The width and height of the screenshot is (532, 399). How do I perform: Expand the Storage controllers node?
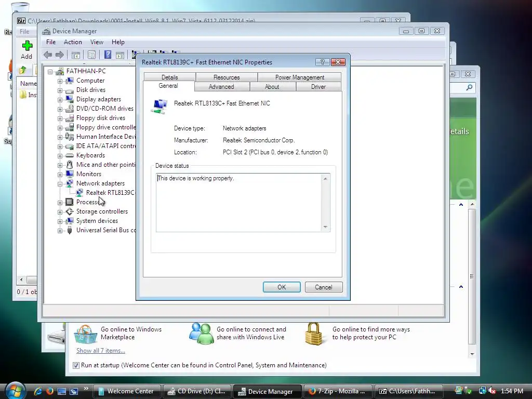[x=60, y=212]
